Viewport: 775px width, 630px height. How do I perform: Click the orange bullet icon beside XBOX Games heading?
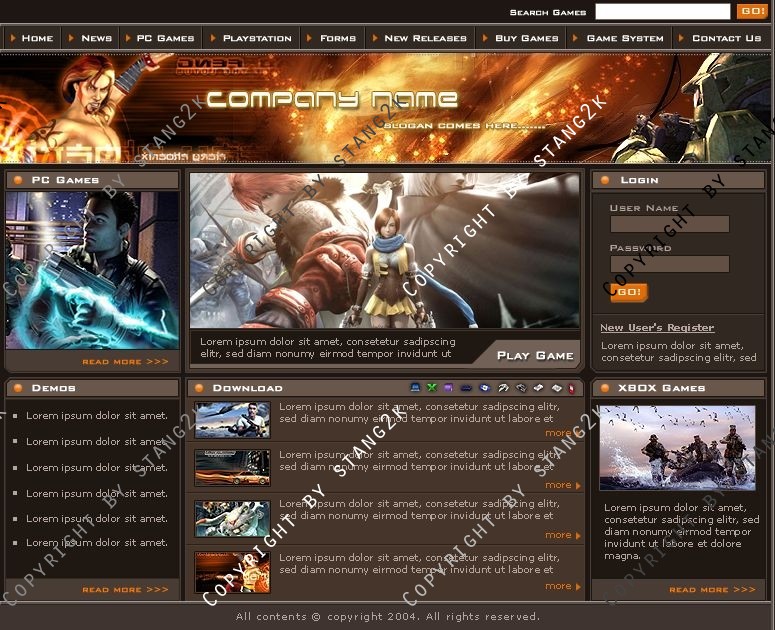pyautogui.click(x=606, y=388)
